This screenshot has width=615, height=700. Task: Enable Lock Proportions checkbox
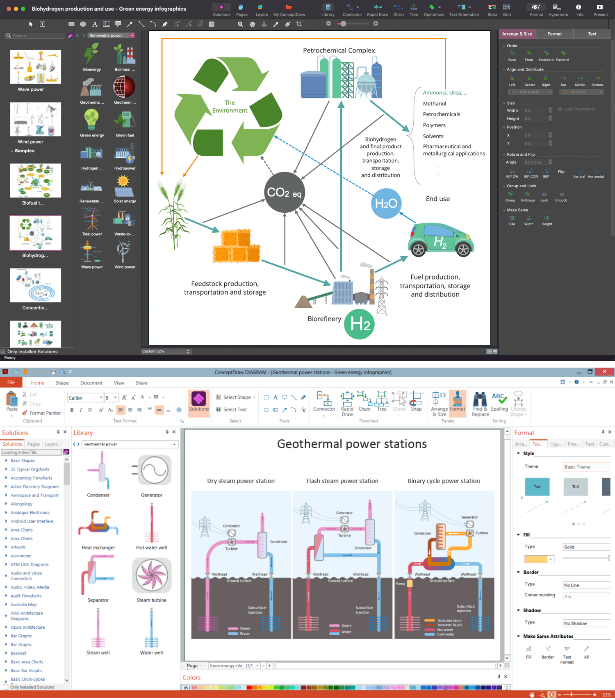pos(560,109)
